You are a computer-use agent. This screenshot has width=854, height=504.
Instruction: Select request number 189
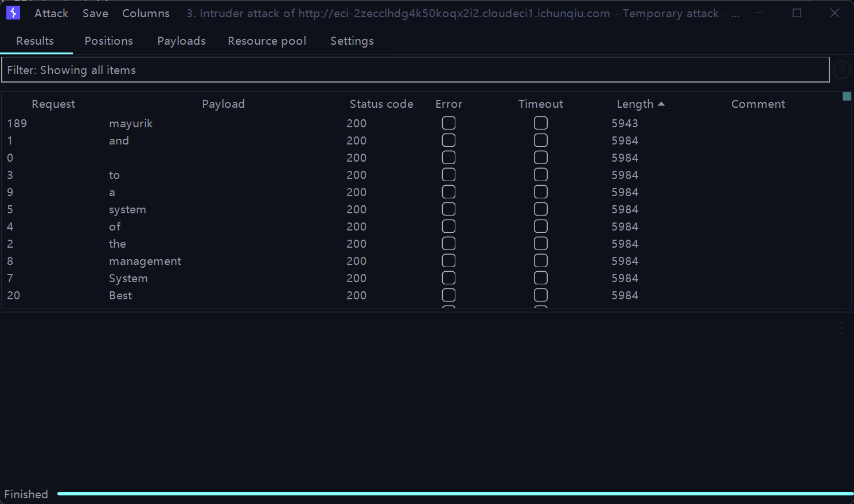[x=17, y=123]
